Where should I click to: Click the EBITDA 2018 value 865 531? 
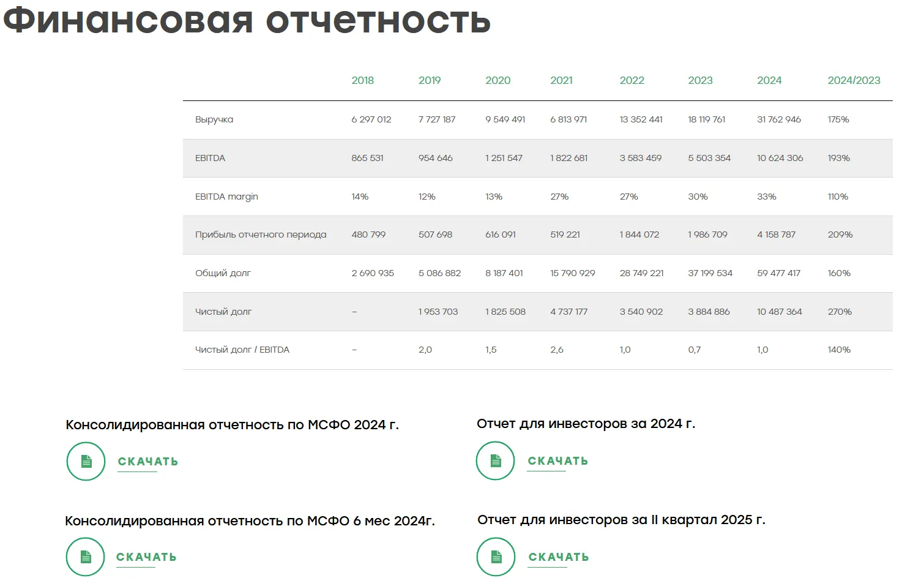[x=368, y=158]
